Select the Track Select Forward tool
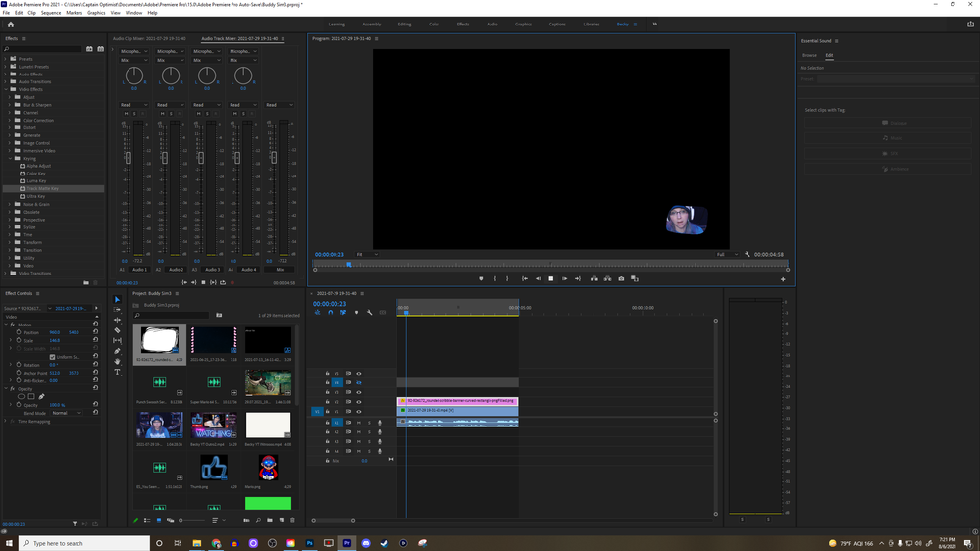This screenshot has width=980, height=551. pos(118,310)
